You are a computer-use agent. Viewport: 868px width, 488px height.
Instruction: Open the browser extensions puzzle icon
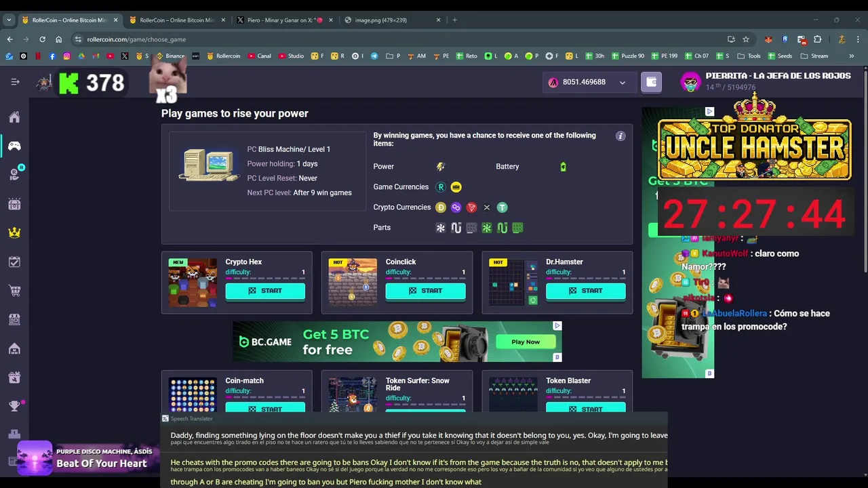pyautogui.click(x=817, y=39)
